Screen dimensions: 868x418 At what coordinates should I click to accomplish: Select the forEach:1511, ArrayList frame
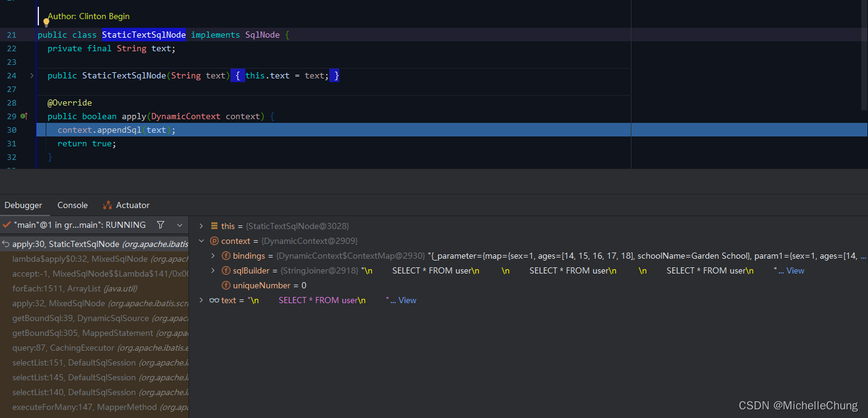(x=95, y=288)
